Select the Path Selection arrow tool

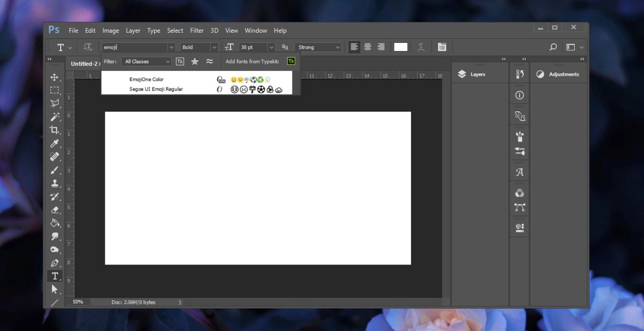(x=54, y=289)
